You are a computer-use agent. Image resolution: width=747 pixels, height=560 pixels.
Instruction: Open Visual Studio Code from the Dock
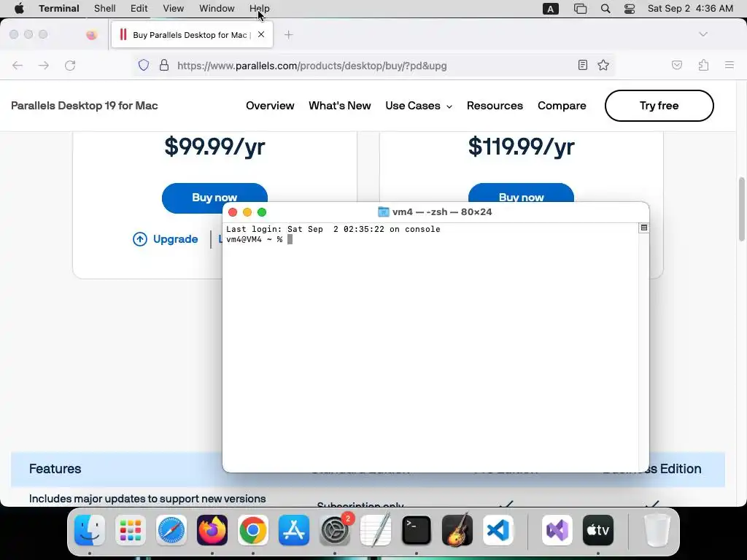(x=498, y=530)
